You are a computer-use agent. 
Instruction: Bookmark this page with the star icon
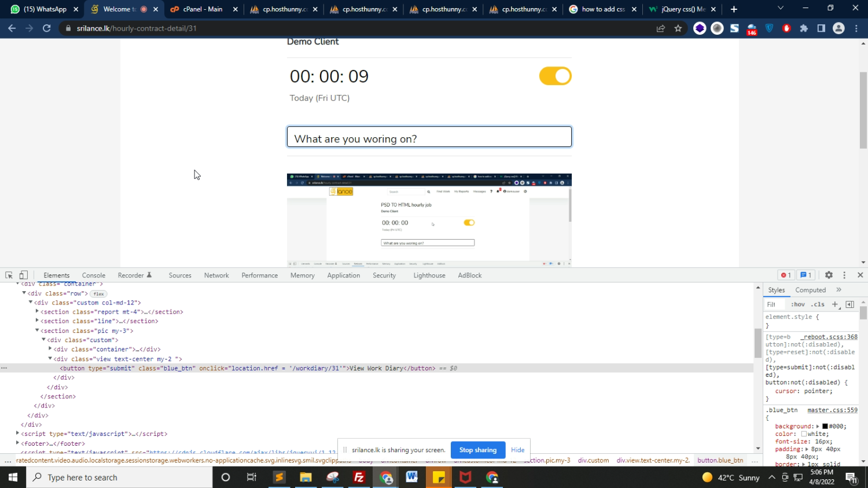pyautogui.click(x=678, y=28)
